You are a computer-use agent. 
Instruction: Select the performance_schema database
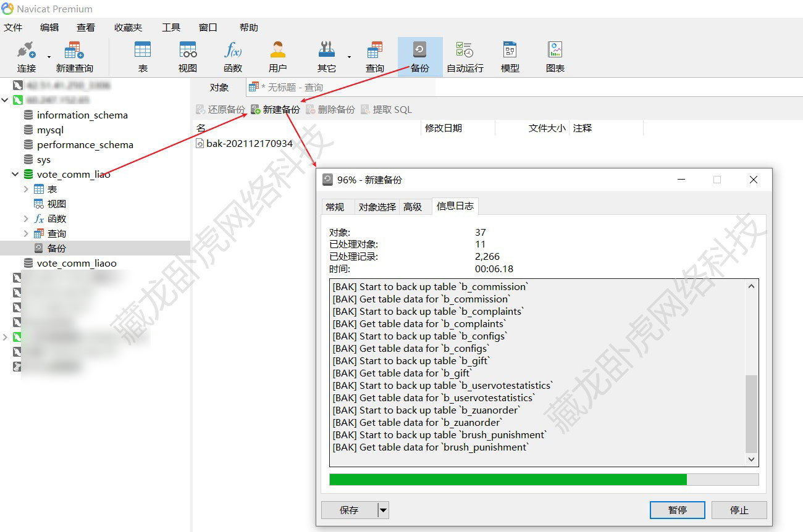[x=85, y=144]
